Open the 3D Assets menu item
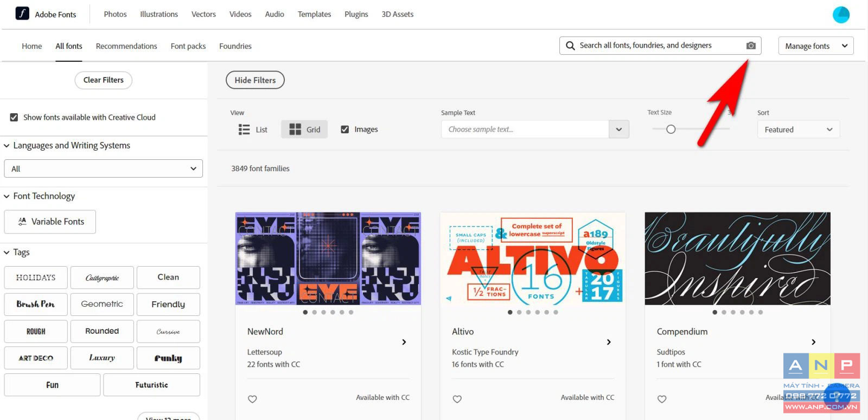The height and width of the screenshot is (420, 868). tap(398, 14)
